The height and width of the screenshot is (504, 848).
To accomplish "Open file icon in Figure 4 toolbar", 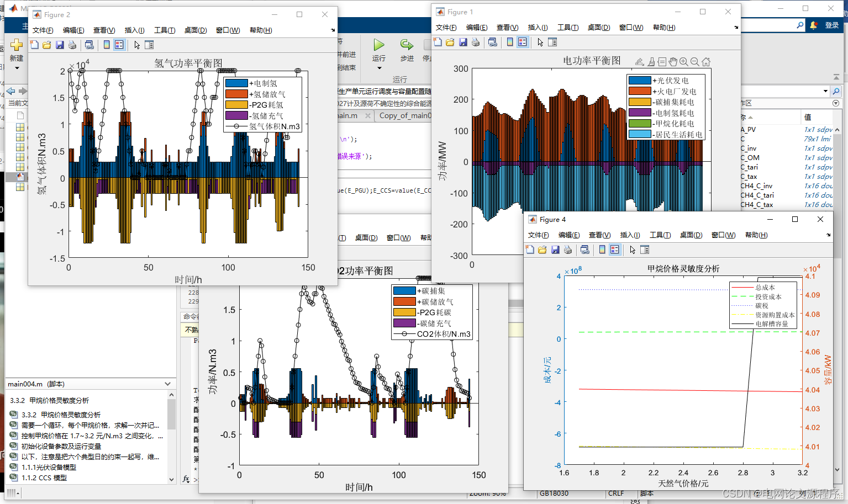I will tap(542, 250).
